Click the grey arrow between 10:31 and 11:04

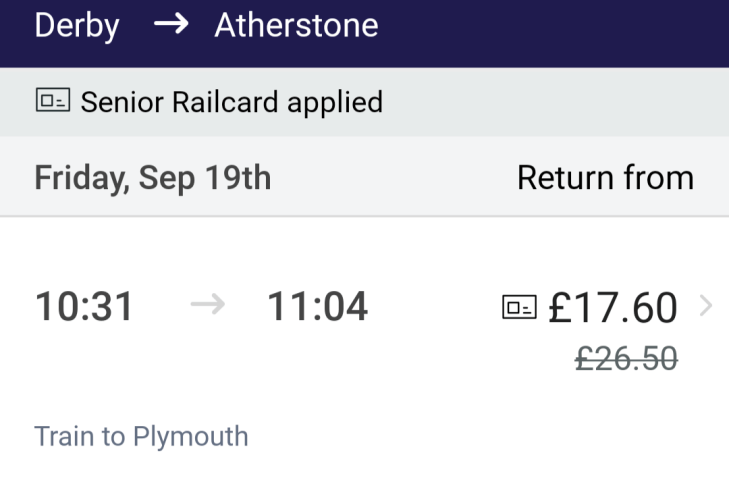pos(208,306)
